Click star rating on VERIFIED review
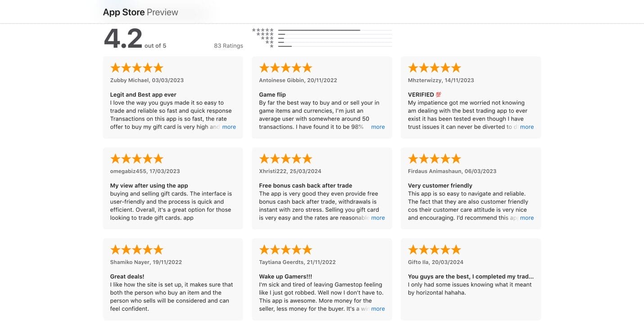Screen dimensions: 644x326 (434, 68)
